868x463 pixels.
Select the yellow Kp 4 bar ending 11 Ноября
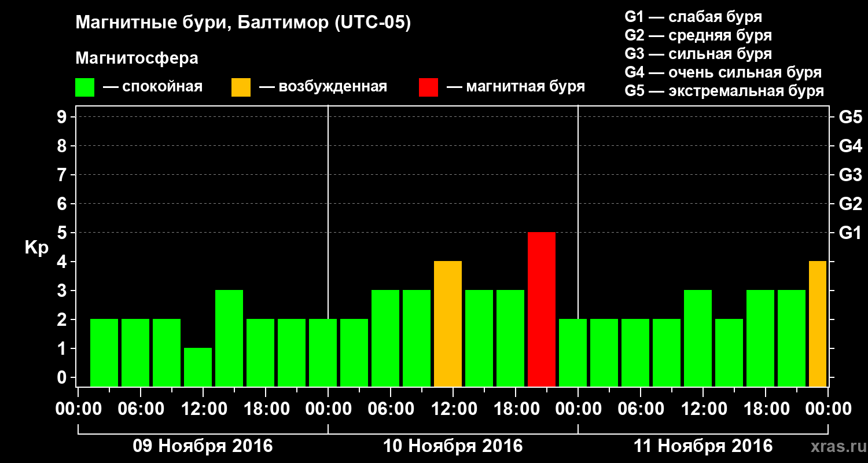point(818,324)
